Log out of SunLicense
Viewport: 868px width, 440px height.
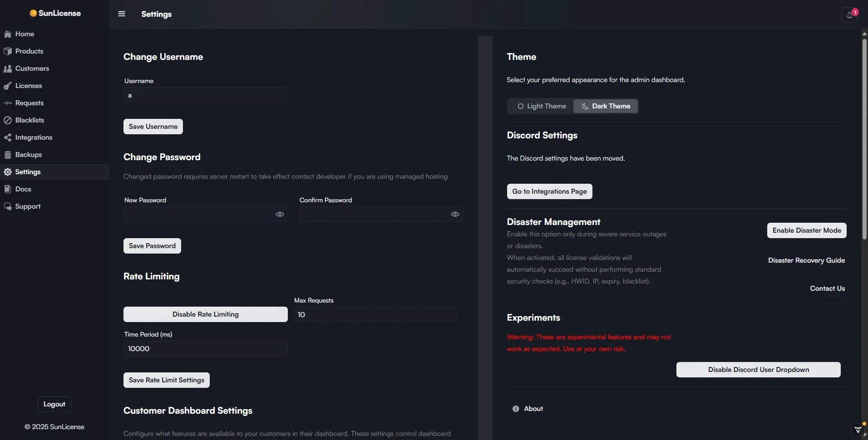click(54, 404)
